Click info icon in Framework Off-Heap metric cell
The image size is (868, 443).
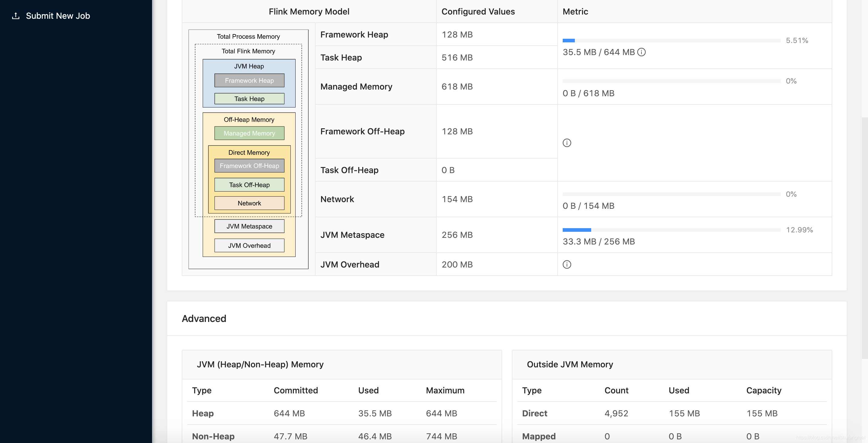point(567,143)
